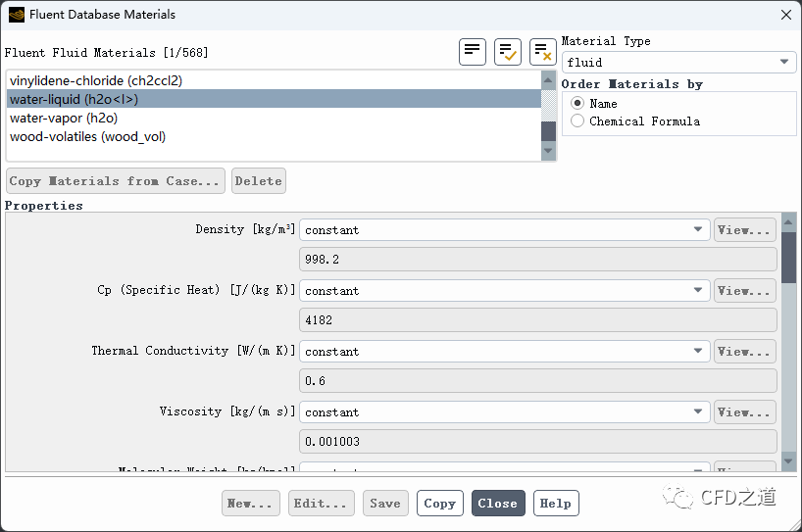Click the deselect all shown materials icon
The width and height of the screenshot is (802, 532).
coord(543,52)
